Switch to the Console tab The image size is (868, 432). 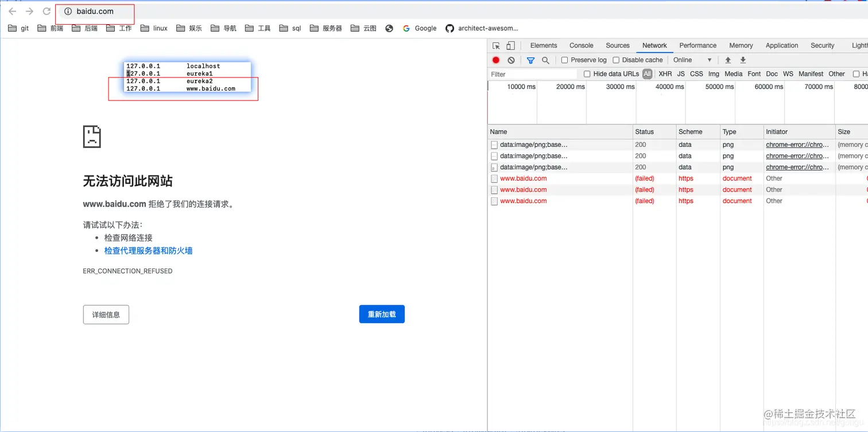582,45
